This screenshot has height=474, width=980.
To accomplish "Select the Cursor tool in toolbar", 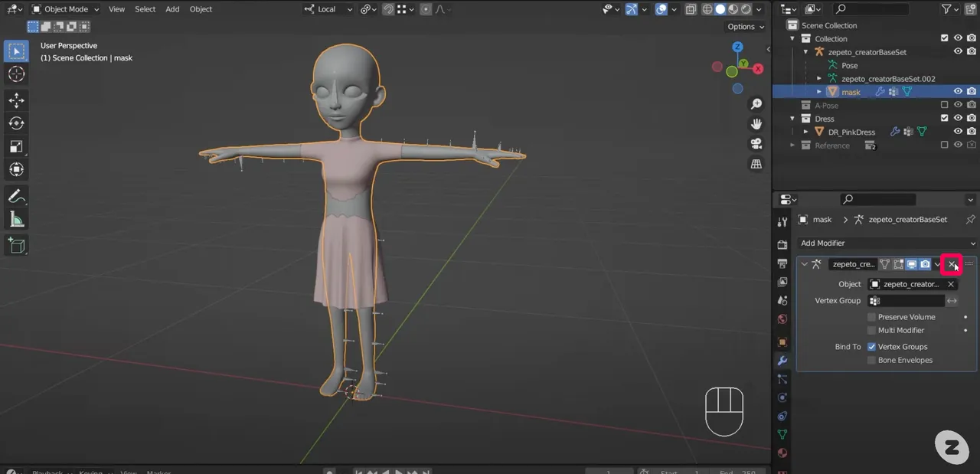I will tap(16, 74).
